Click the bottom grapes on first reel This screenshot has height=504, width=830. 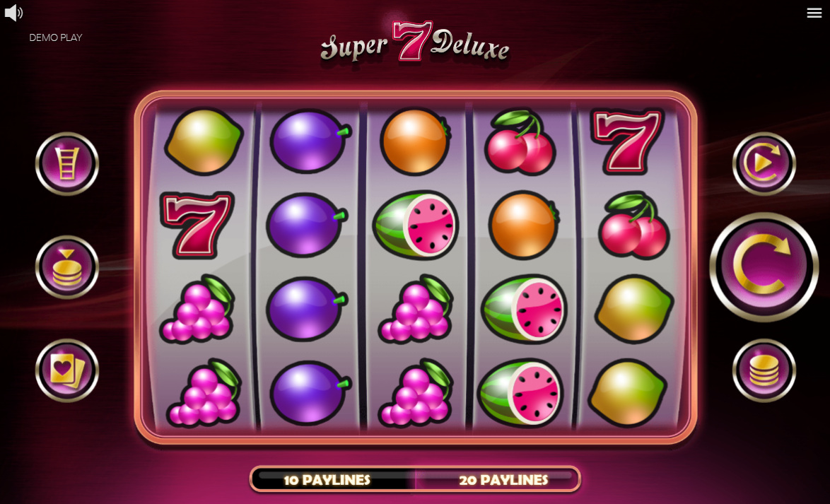[204, 393]
